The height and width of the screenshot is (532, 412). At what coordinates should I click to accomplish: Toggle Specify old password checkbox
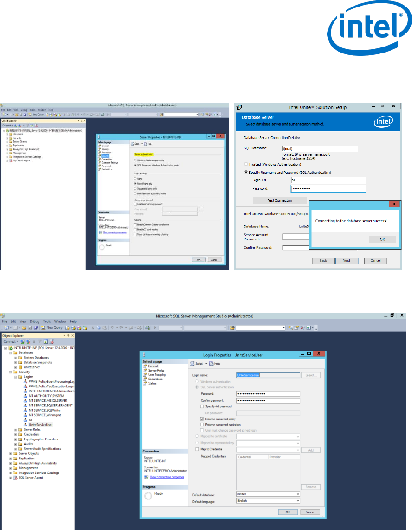click(202, 406)
